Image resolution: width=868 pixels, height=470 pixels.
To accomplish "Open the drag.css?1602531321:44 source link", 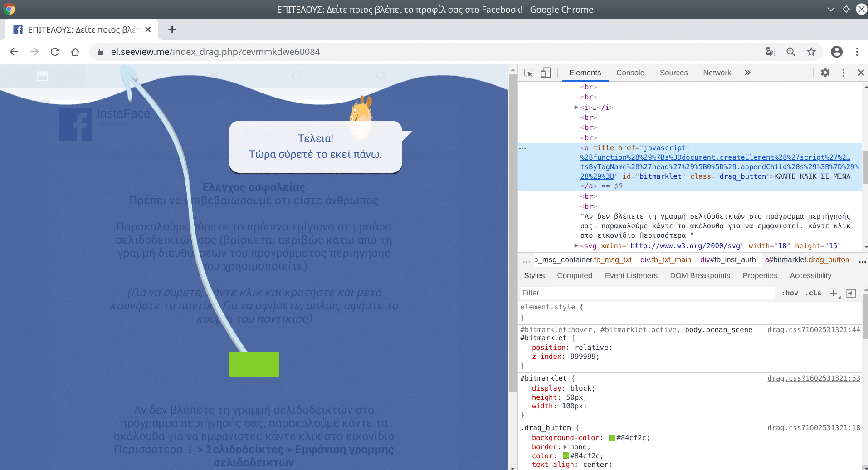I will pos(813,330).
